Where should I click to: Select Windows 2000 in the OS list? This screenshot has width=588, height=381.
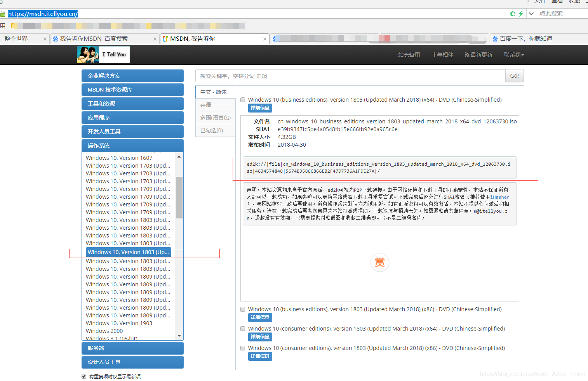(x=104, y=331)
